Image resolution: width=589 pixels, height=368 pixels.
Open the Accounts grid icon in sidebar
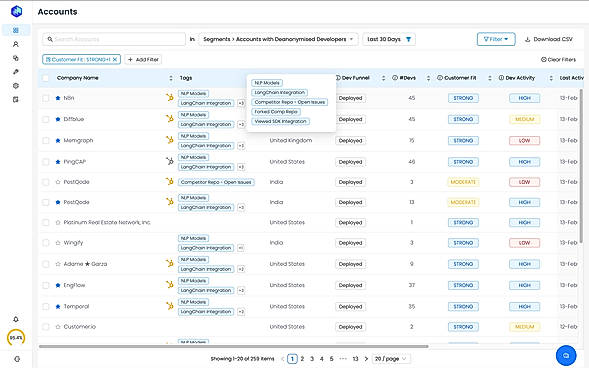[16, 30]
